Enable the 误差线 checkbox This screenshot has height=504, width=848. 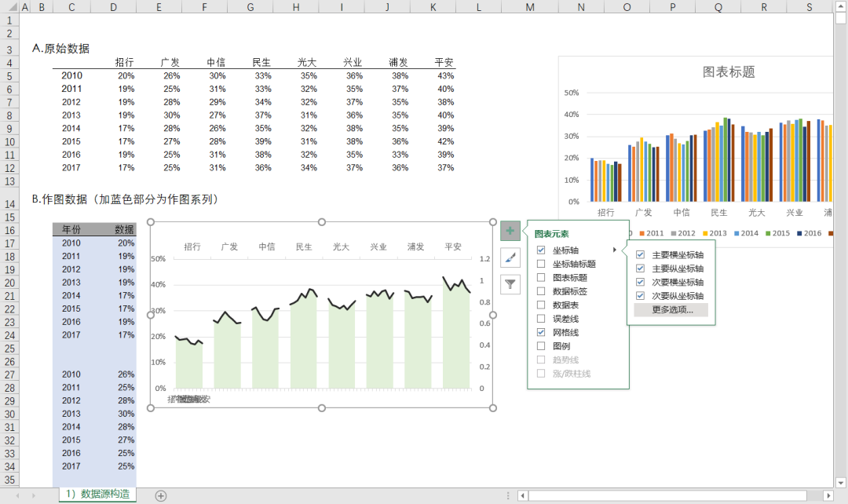(x=541, y=319)
